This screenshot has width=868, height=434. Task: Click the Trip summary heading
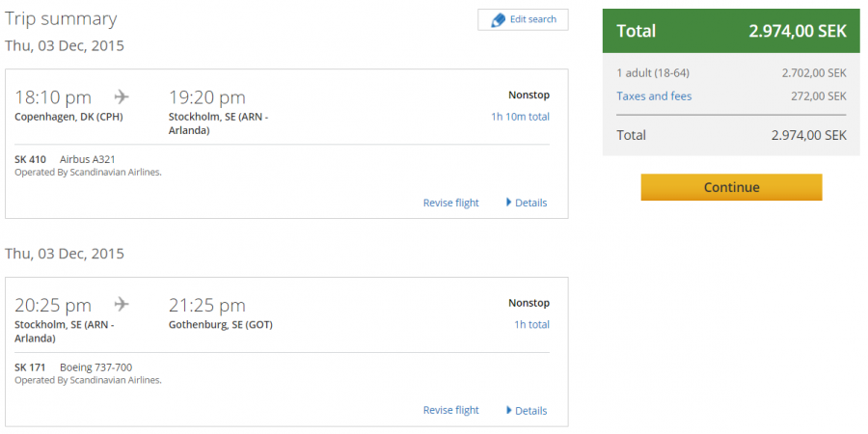tap(61, 19)
